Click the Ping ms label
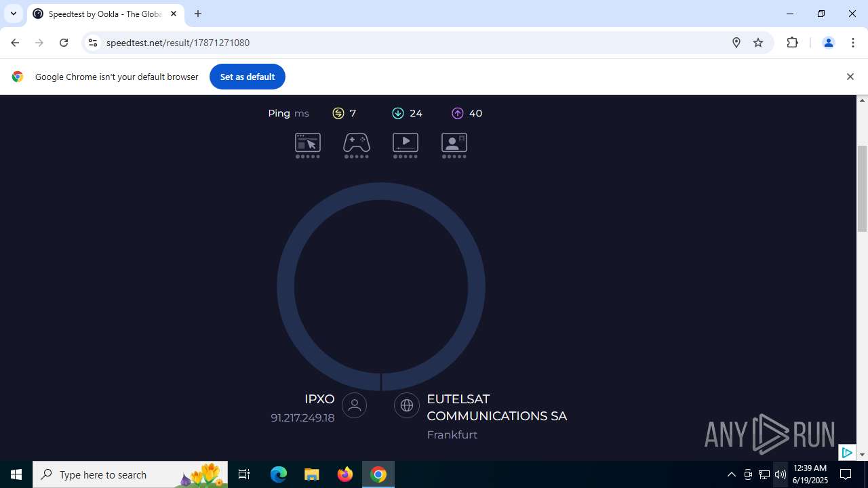Image resolution: width=868 pixels, height=488 pixels. coord(288,113)
